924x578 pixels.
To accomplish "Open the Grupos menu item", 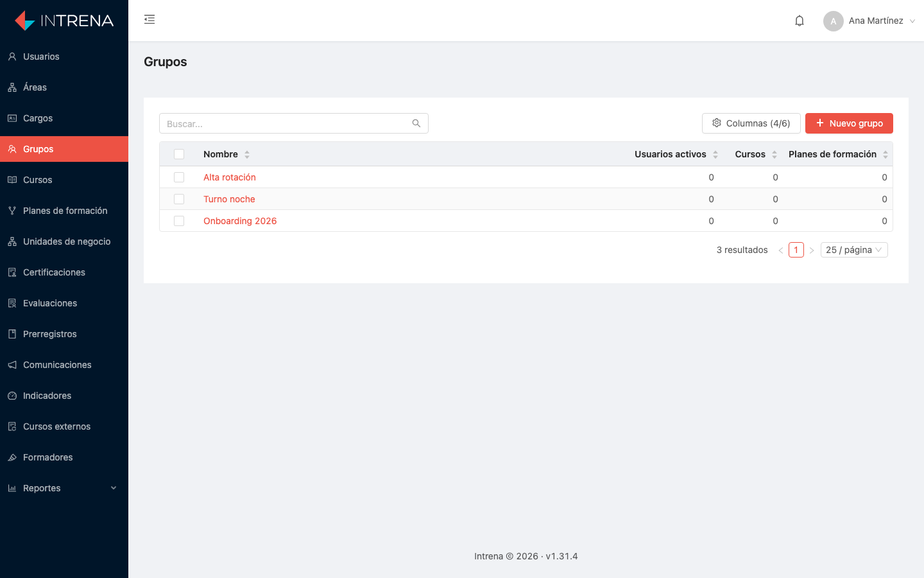I will tap(64, 149).
